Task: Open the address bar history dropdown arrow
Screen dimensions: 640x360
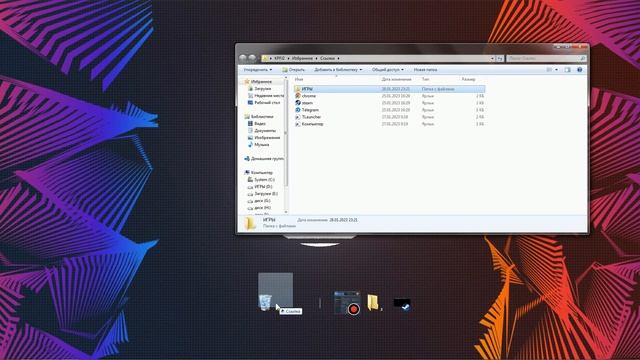Action: (492, 58)
